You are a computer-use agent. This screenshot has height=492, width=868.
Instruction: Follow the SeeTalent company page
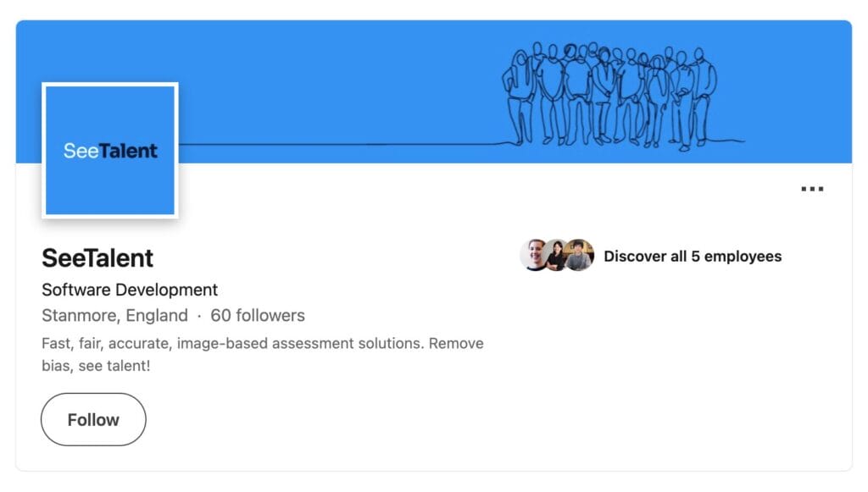point(93,419)
